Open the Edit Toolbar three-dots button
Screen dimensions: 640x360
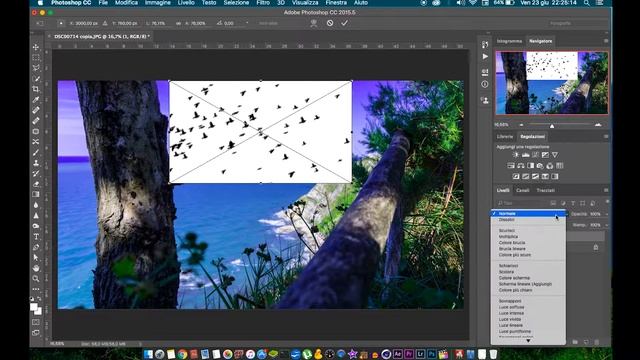click(36, 289)
